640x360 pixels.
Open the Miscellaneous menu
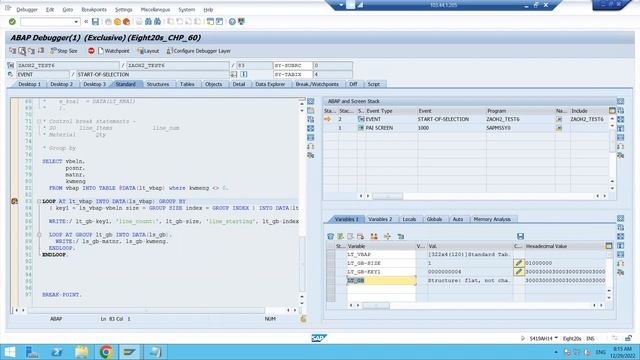(x=155, y=9)
